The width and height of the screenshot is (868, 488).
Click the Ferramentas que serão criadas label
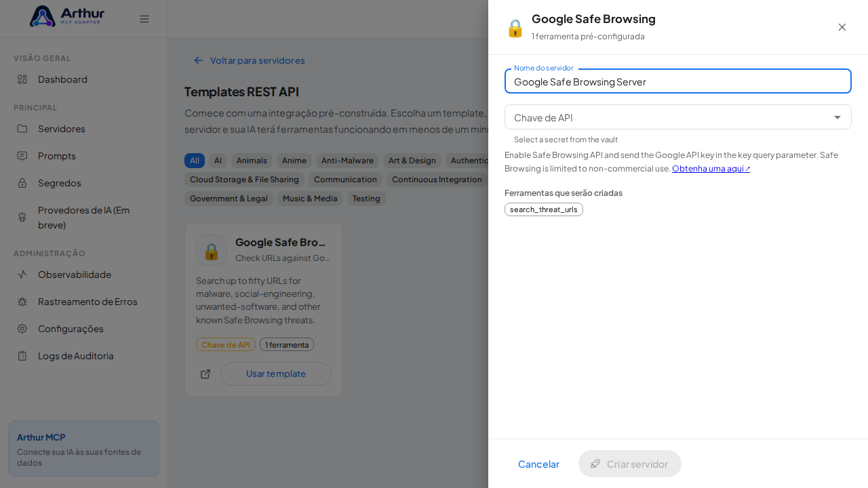564,193
